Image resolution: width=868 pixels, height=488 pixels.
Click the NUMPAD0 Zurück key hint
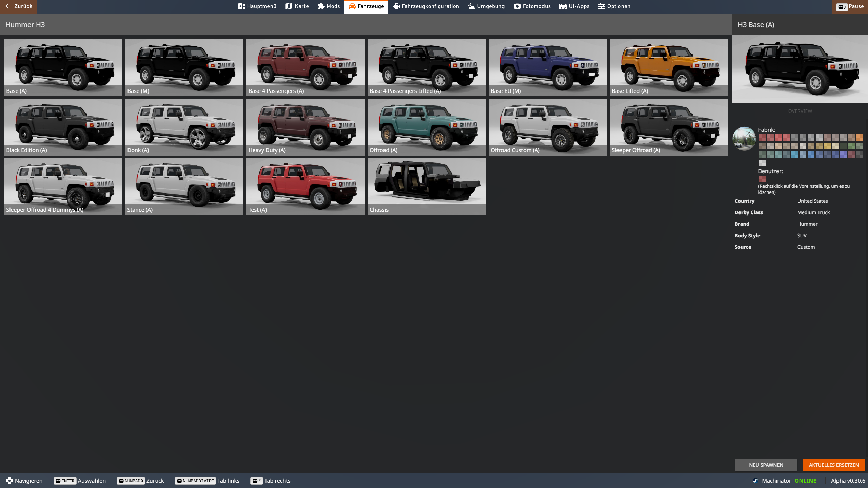140,481
